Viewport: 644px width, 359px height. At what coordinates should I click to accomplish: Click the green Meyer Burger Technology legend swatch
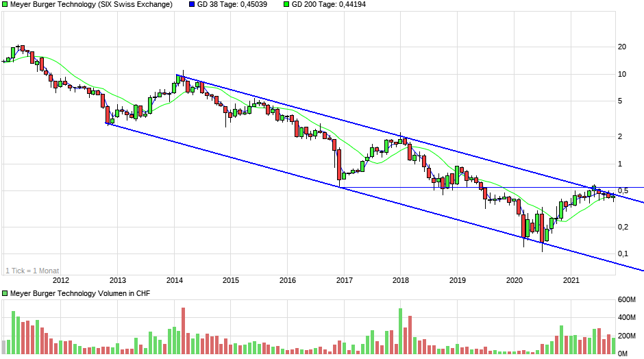pos(5,5)
